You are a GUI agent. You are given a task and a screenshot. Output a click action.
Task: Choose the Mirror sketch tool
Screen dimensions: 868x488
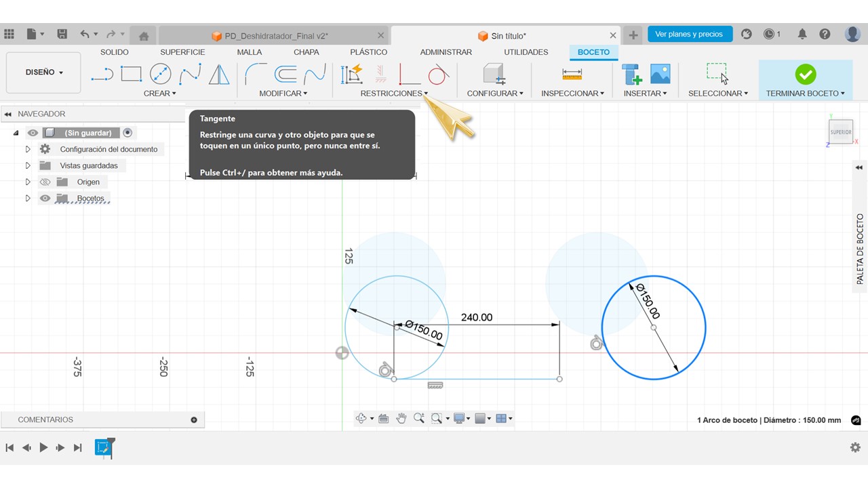point(219,74)
